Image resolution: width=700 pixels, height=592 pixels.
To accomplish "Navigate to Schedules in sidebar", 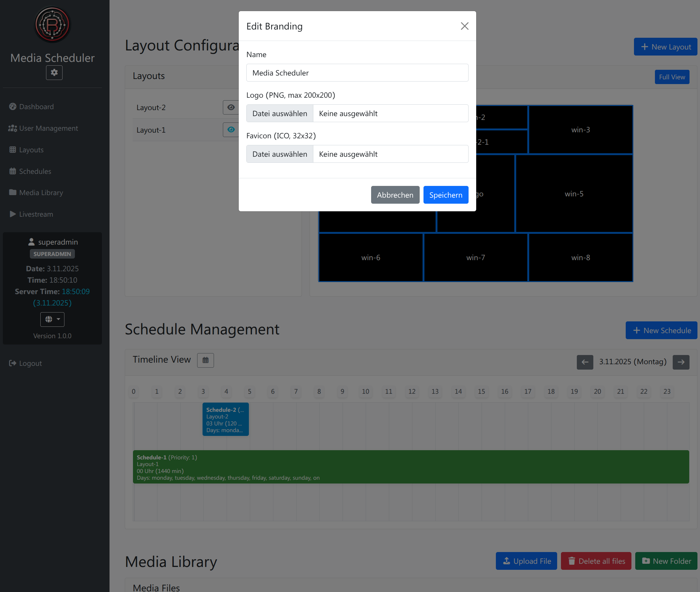I will 35,171.
